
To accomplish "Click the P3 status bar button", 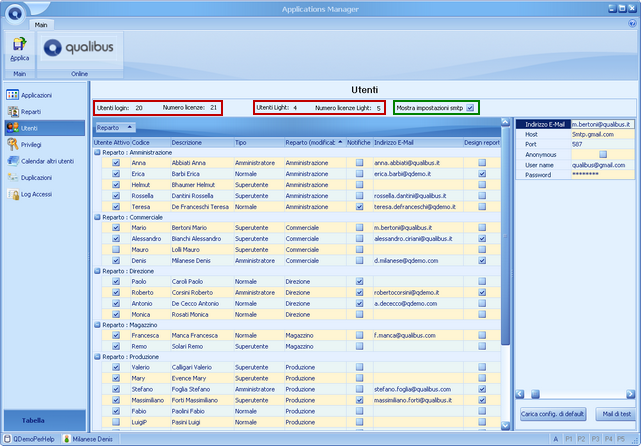I will [x=595, y=439].
